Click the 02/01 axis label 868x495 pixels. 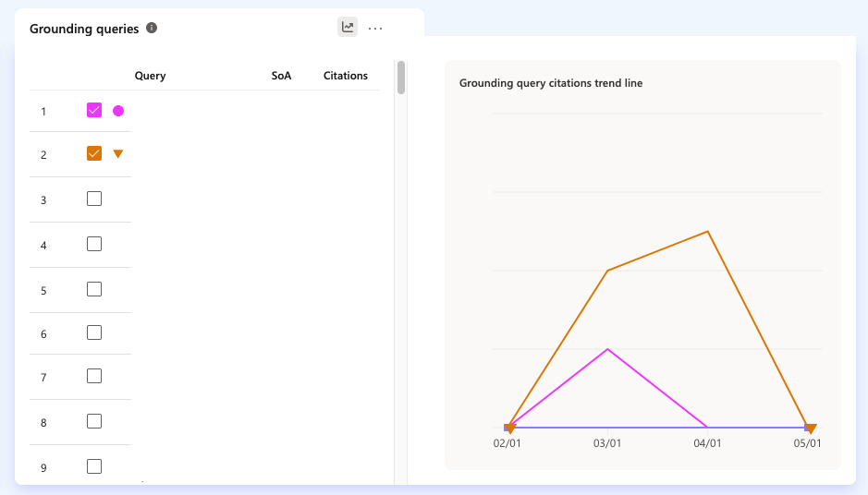point(507,443)
